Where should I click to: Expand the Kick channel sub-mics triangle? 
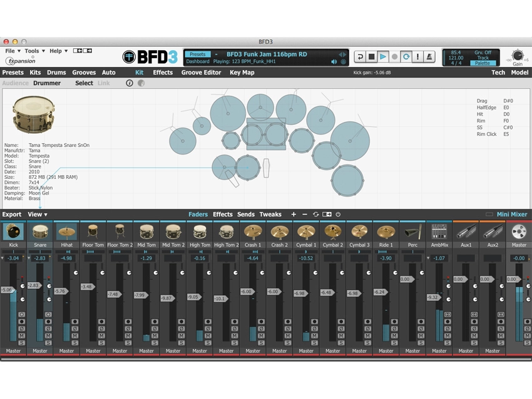pyautogui.click(x=3, y=258)
